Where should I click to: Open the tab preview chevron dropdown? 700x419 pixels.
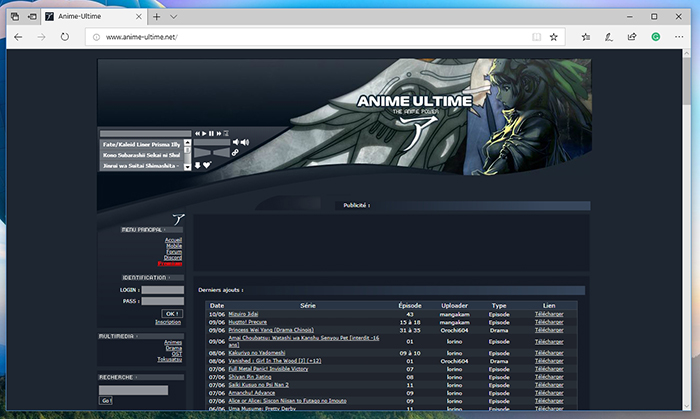(x=174, y=17)
